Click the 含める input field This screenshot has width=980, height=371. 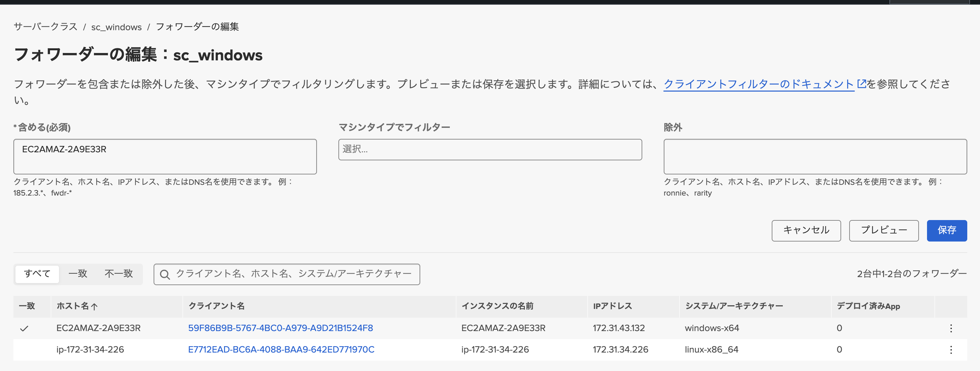click(x=165, y=156)
